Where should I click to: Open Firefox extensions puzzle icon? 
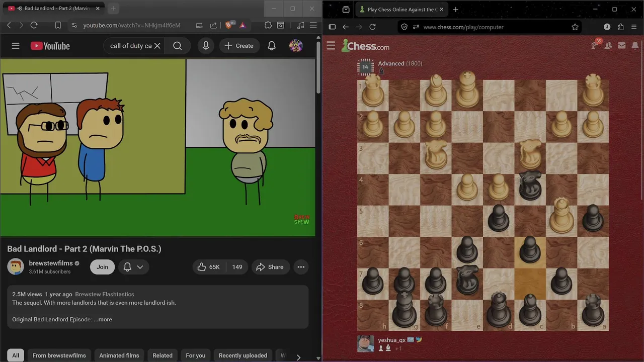(620, 27)
